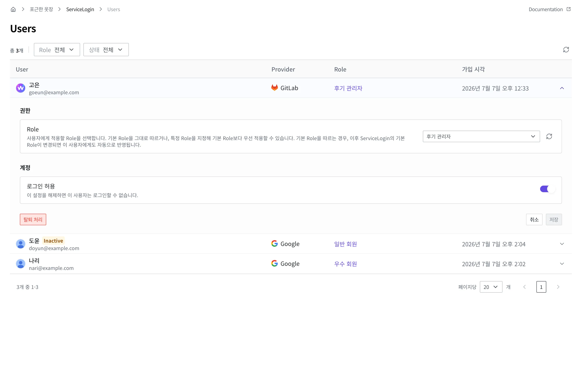
Task: Expand 나리 user row
Action: pos(562,264)
